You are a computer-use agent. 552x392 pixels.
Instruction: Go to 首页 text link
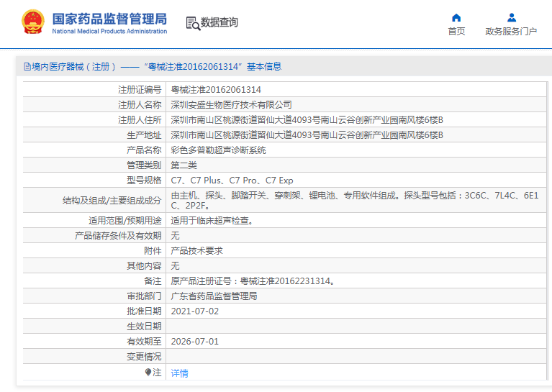[456, 32]
